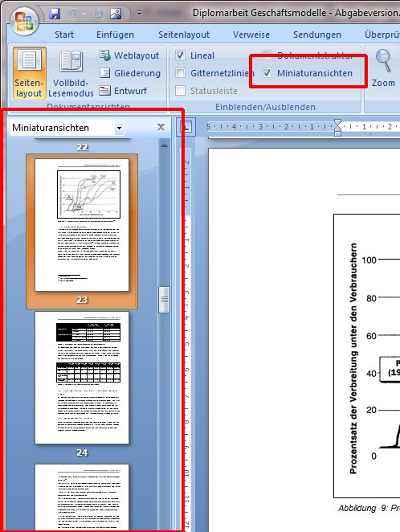Open the Einfügen ribbon tab
The height and width of the screenshot is (532, 400).
[115, 35]
